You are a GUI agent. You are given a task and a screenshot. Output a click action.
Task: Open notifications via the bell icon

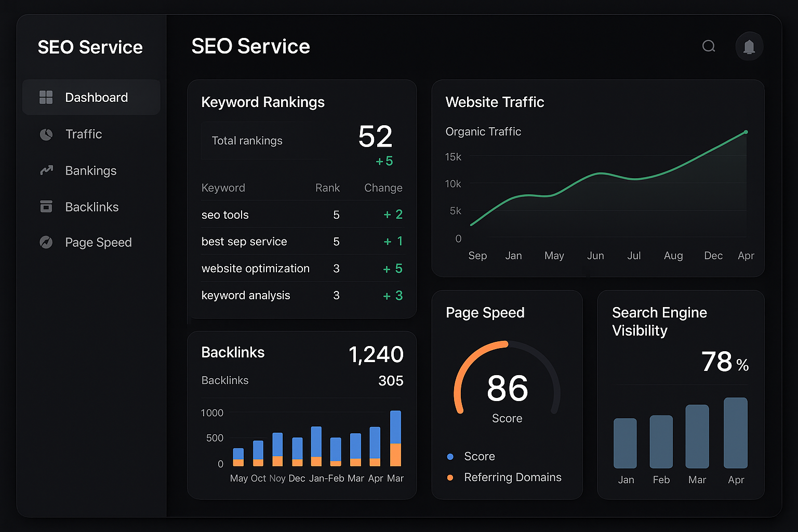click(749, 47)
